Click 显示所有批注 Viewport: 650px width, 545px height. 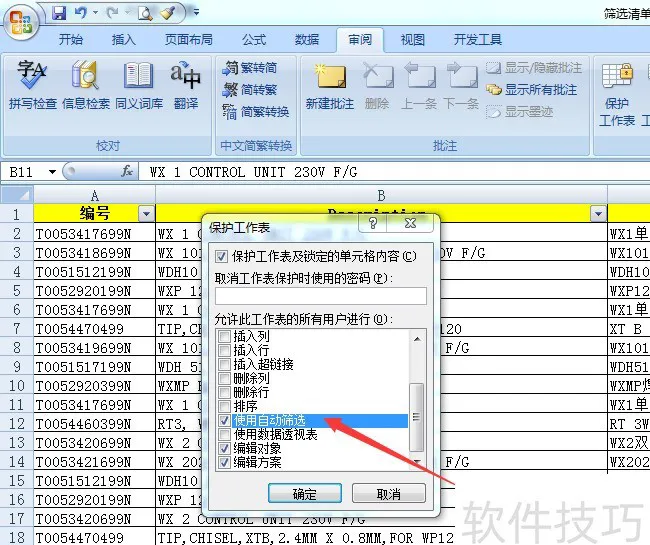point(531,90)
